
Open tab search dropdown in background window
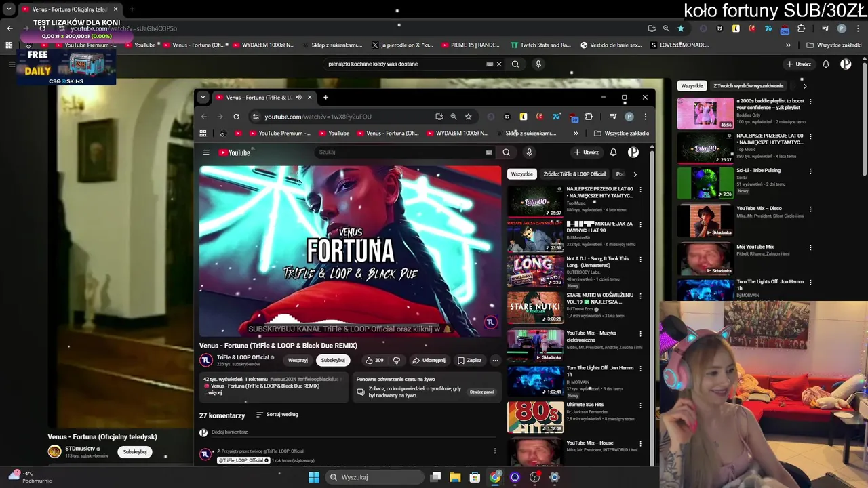(x=9, y=9)
